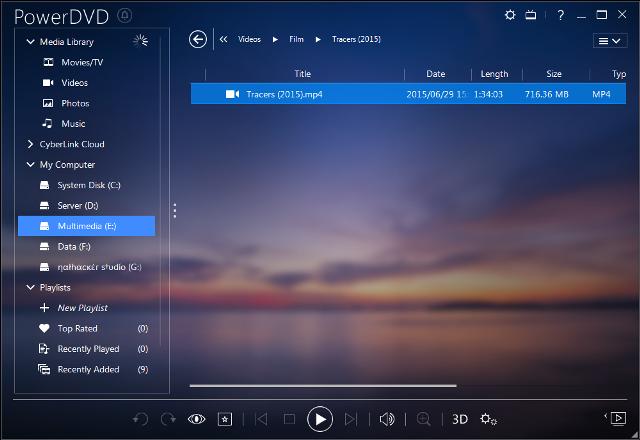Click the rotate left (undo) icon
The height and width of the screenshot is (440, 640).
141,419
